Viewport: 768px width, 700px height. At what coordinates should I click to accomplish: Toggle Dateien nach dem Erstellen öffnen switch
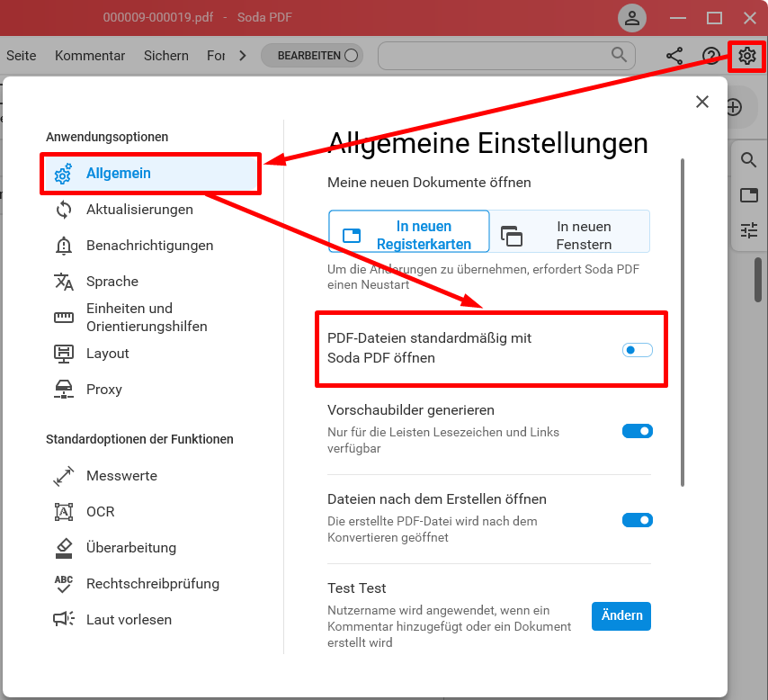pos(638,520)
